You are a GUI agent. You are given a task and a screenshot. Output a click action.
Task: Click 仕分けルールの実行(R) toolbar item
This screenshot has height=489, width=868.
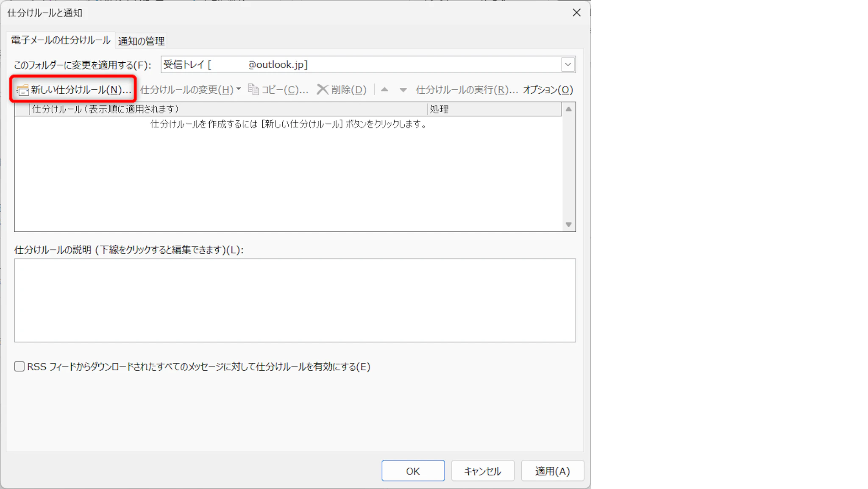tap(466, 89)
